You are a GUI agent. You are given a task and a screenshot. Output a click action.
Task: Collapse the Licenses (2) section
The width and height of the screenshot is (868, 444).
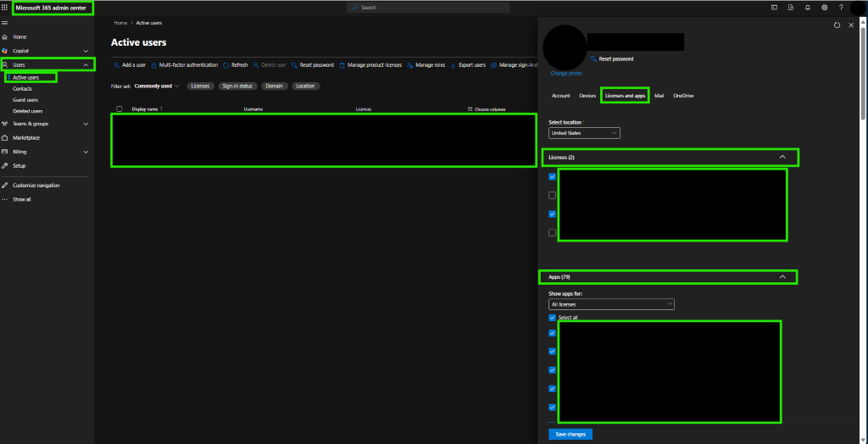pyautogui.click(x=782, y=158)
